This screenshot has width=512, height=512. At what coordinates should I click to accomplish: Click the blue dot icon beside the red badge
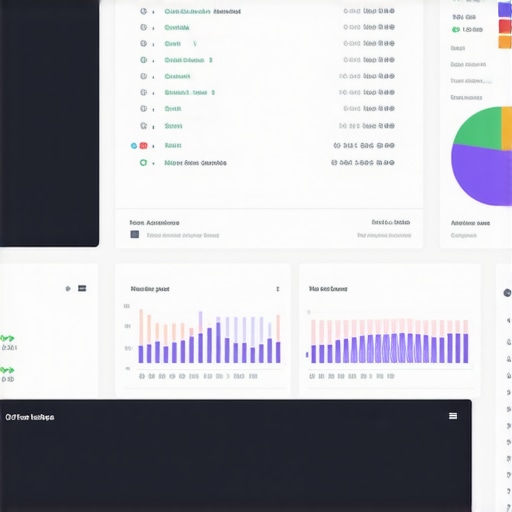point(134,146)
